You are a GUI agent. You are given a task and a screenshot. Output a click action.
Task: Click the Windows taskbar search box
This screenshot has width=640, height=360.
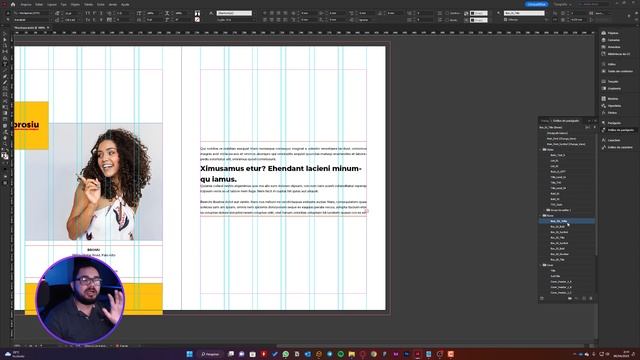[210, 354]
